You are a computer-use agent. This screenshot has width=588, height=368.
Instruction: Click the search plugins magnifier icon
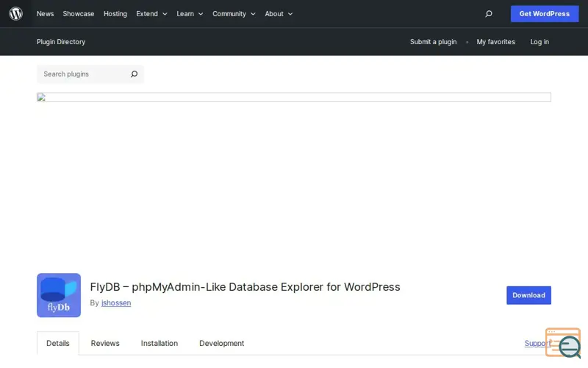134,74
